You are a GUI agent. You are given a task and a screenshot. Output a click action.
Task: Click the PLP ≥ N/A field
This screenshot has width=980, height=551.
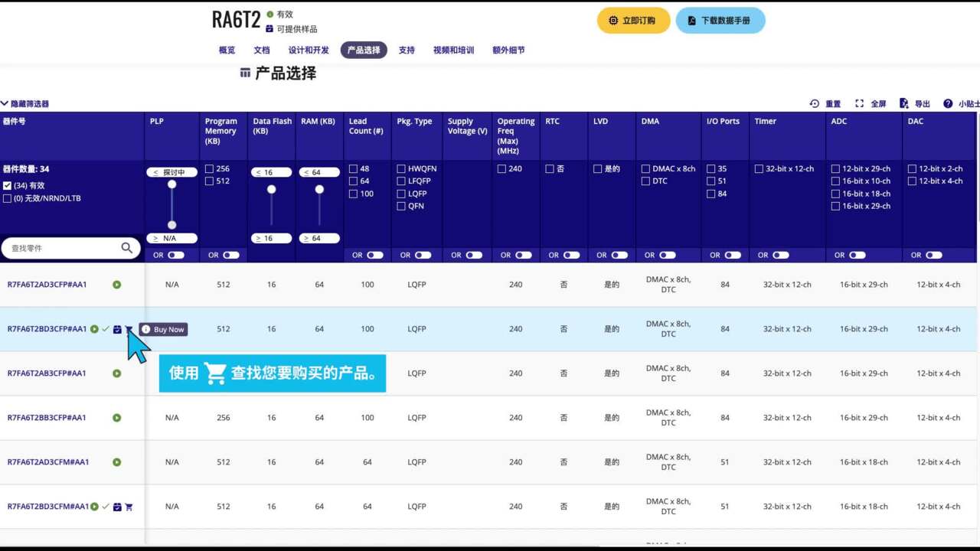pos(171,238)
